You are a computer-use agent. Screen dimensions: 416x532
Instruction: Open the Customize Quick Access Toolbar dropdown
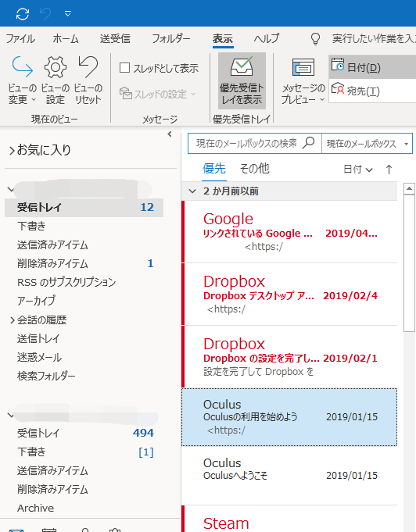click(67, 13)
